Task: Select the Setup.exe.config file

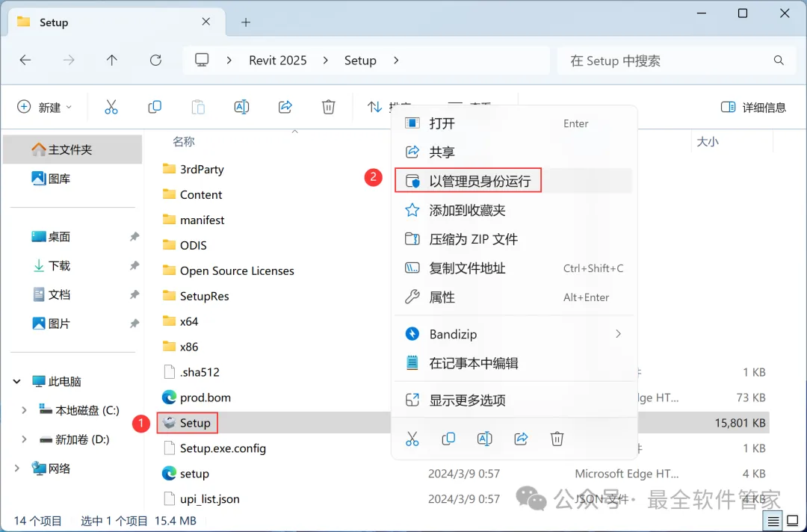Action: [x=214, y=448]
